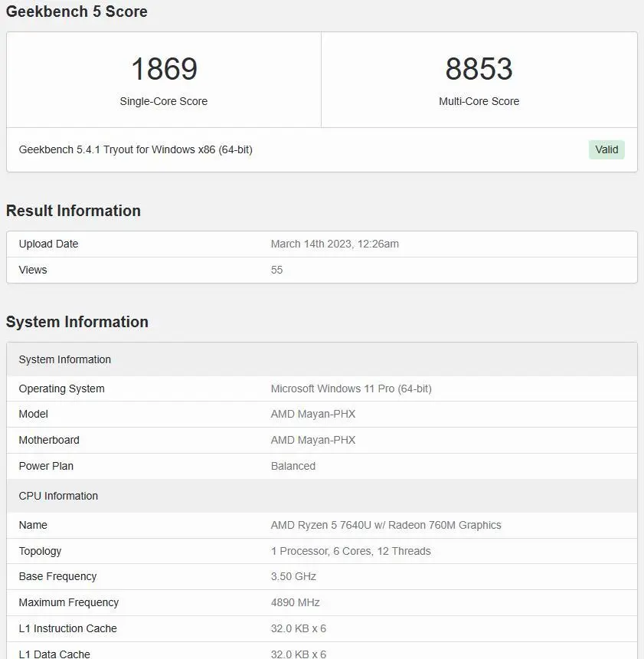Image resolution: width=644 pixels, height=659 pixels.
Task: Click the Valid status badge
Action: pyautogui.click(x=606, y=149)
